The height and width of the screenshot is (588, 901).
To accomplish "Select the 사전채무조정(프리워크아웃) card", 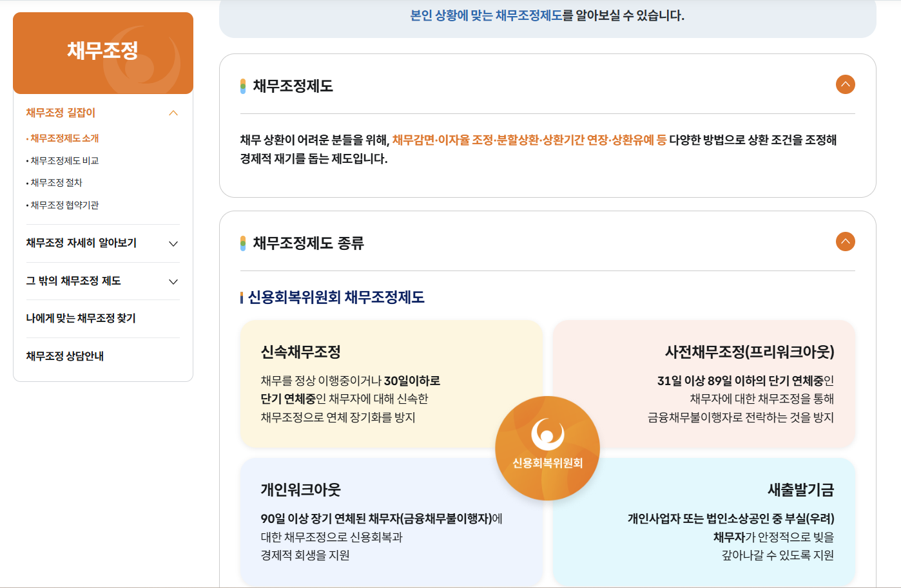I will pos(704,384).
